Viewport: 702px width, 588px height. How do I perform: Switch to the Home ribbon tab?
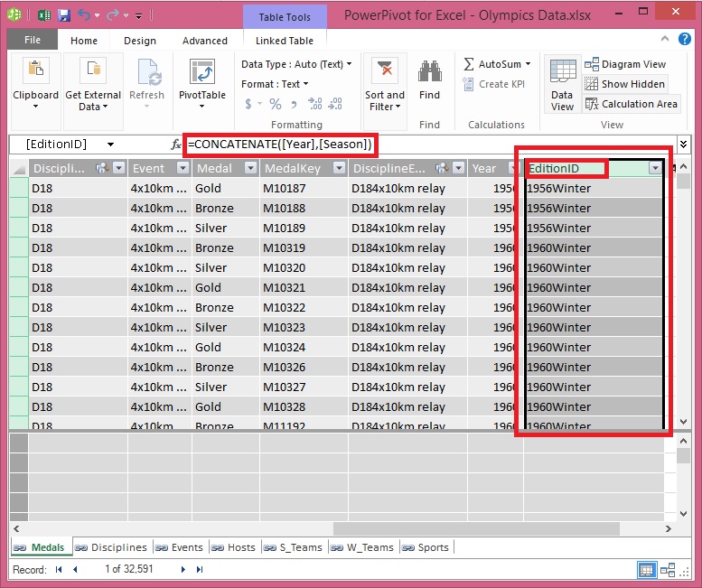(84, 41)
